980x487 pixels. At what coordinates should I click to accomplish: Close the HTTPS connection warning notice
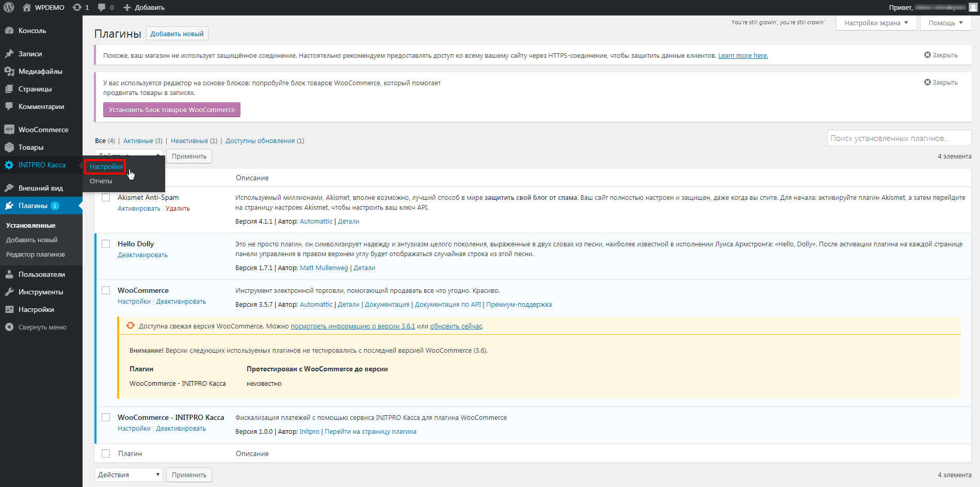pos(941,55)
